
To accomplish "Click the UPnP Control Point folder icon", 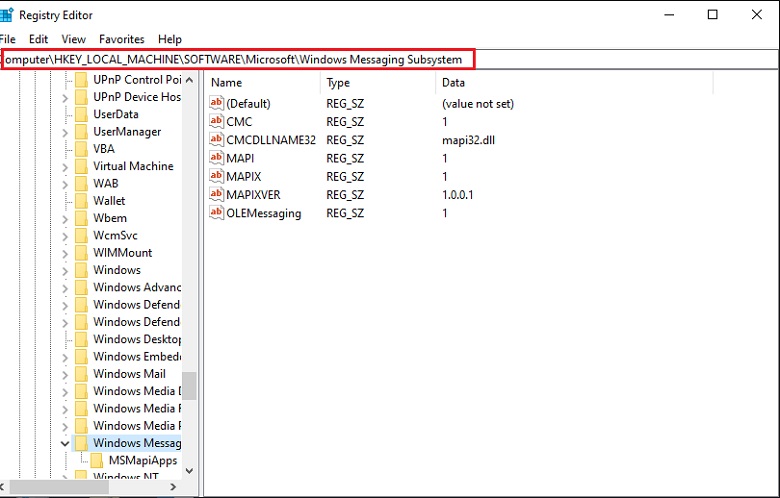I will click(x=81, y=80).
